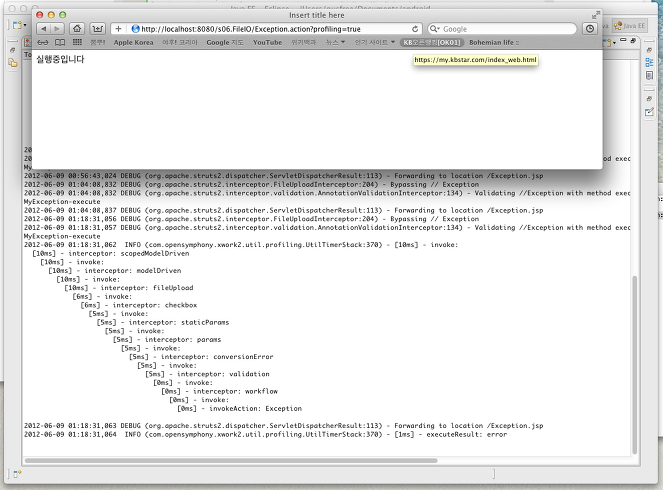Switch to Java EE perspective in Eclipse
The width and height of the screenshot is (663, 490).
pyautogui.click(x=630, y=26)
